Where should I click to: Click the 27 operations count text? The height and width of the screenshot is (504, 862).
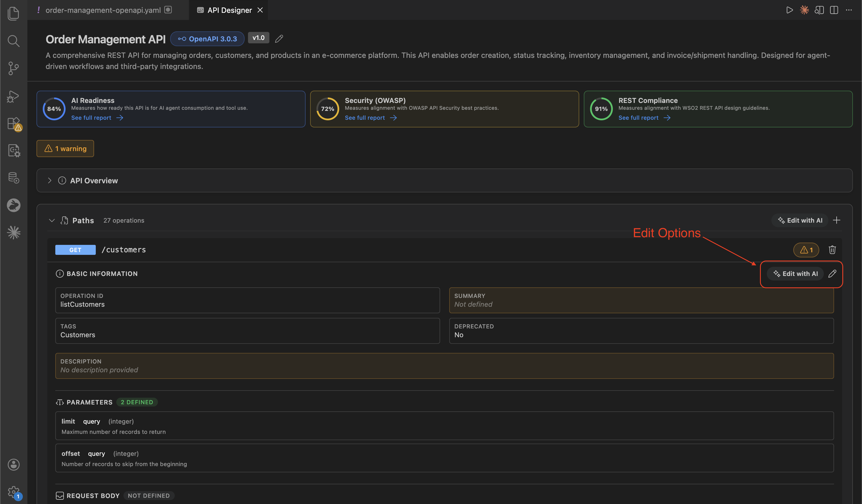pyautogui.click(x=124, y=220)
